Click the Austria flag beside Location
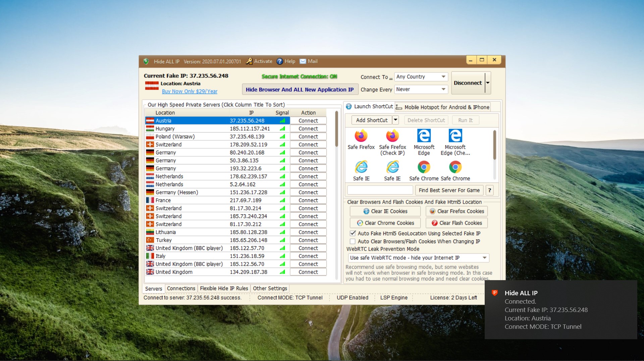Screen dimensions: 644x361 point(152,86)
